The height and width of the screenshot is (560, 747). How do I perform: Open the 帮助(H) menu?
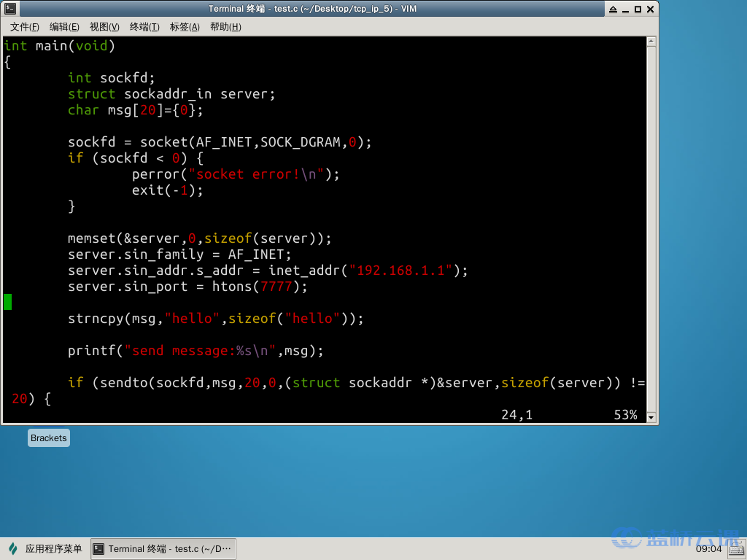tap(225, 27)
